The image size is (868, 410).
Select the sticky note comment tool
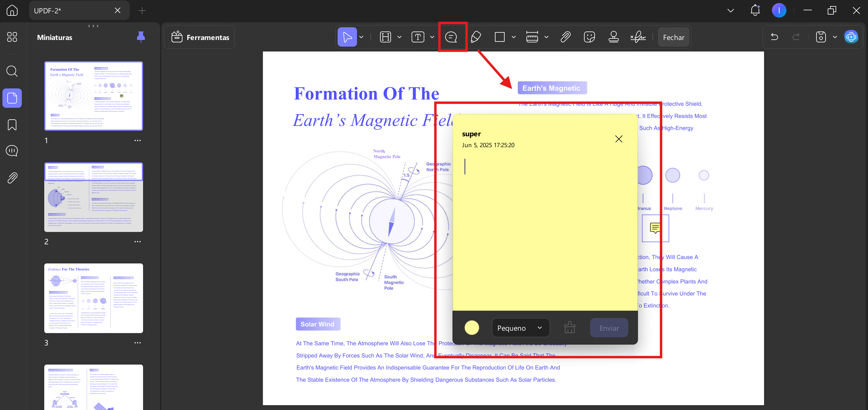click(451, 37)
